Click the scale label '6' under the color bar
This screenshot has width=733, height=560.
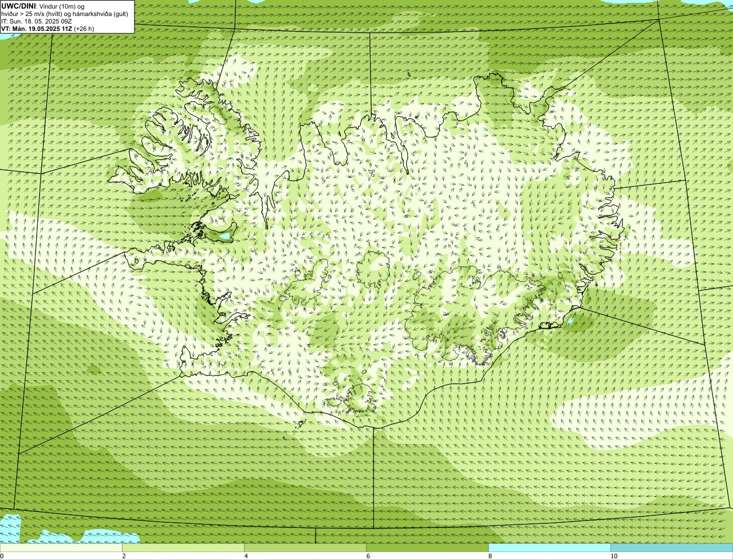(368, 556)
